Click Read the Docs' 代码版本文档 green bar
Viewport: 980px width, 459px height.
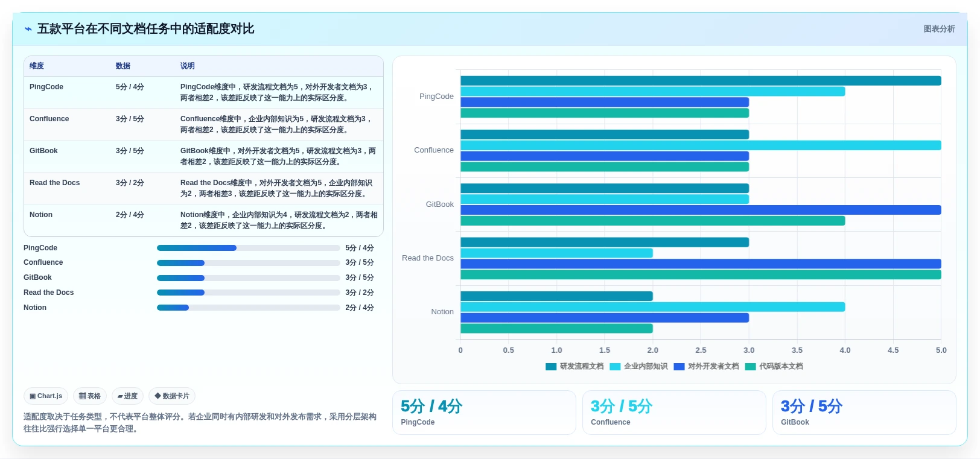click(x=701, y=275)
